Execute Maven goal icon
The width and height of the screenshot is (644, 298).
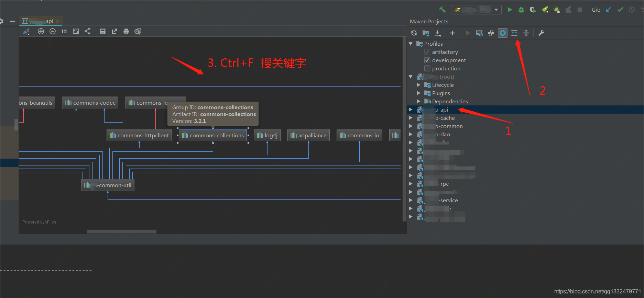[x=479, y=33]
